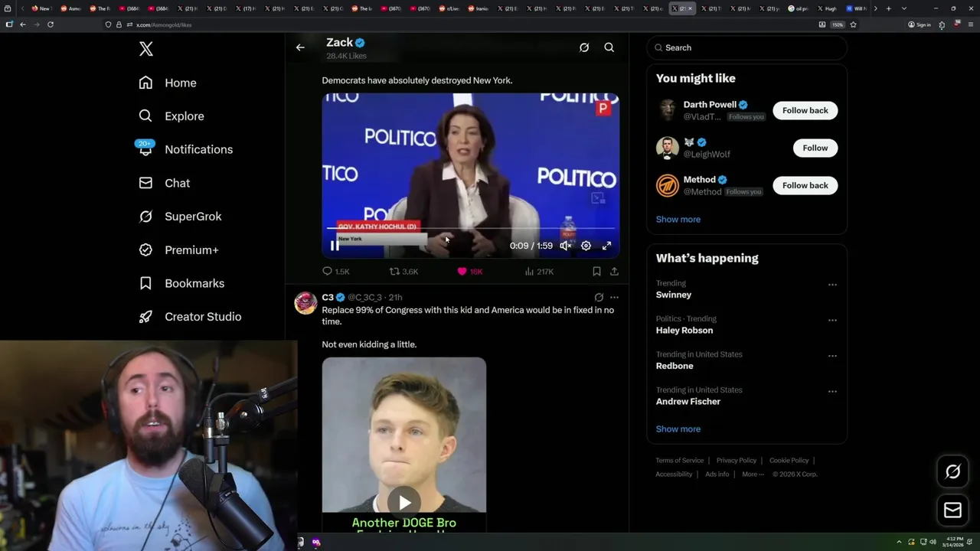The image size is (980, 551).
Task: Open trending topic Redbone
Action: (x=675, y=366)
